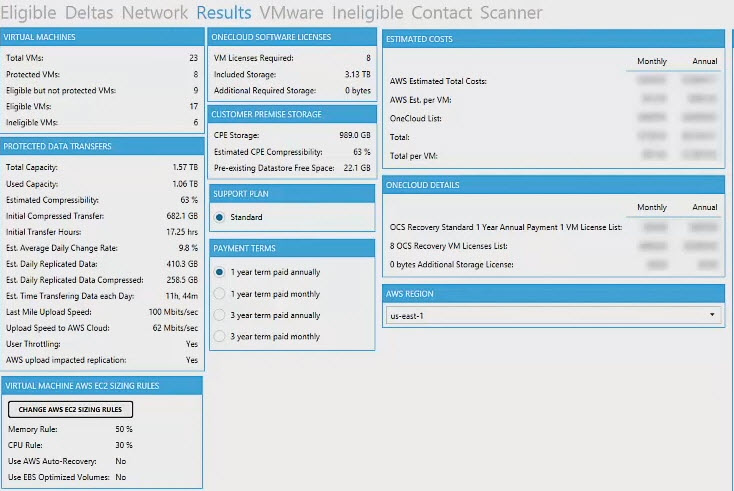Click Annual column header in OneCloud Details
Image resolution: width=734 pixels, height=491 pixels.
[705, 207]
